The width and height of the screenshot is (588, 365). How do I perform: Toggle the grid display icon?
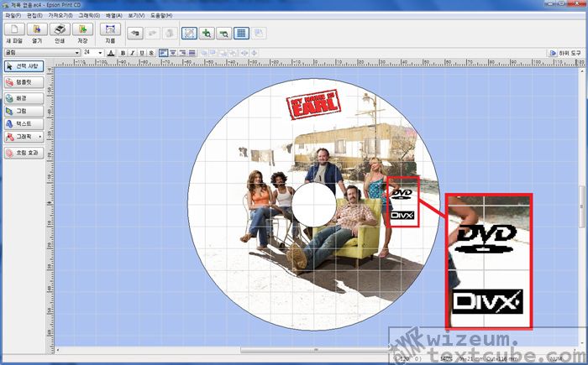point(242,34)
